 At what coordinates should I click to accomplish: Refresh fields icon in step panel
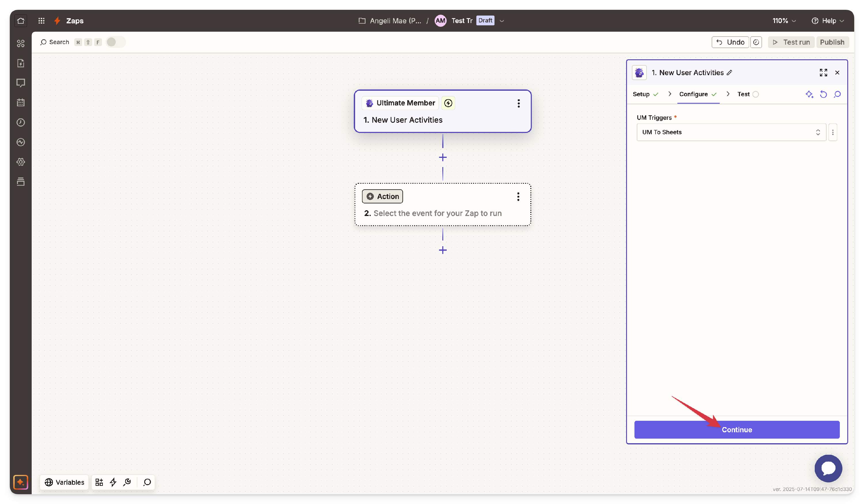pyautogui.click(x=824, y=94)
